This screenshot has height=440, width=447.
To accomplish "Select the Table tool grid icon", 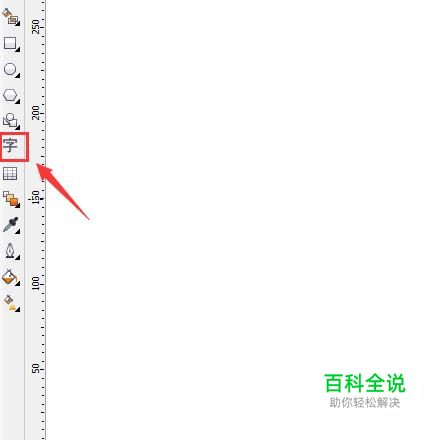I will tap(10, 173).
